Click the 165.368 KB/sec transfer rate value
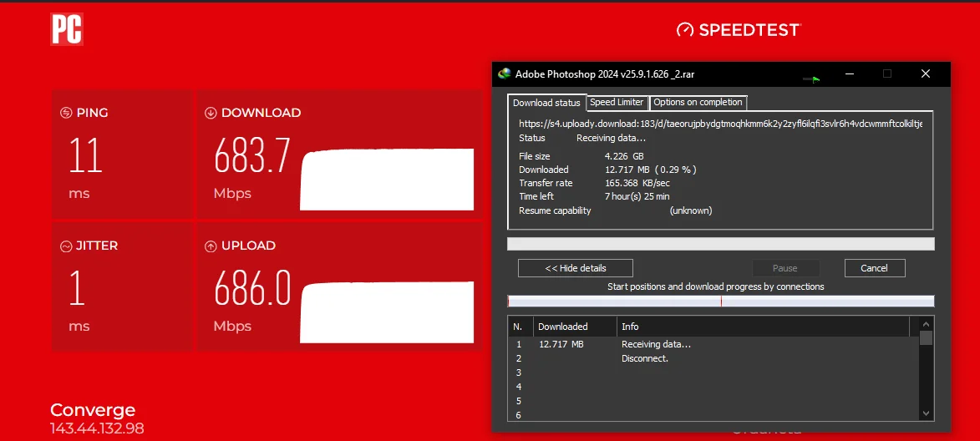This screenshot has width=980, height=441. point(637,183)
